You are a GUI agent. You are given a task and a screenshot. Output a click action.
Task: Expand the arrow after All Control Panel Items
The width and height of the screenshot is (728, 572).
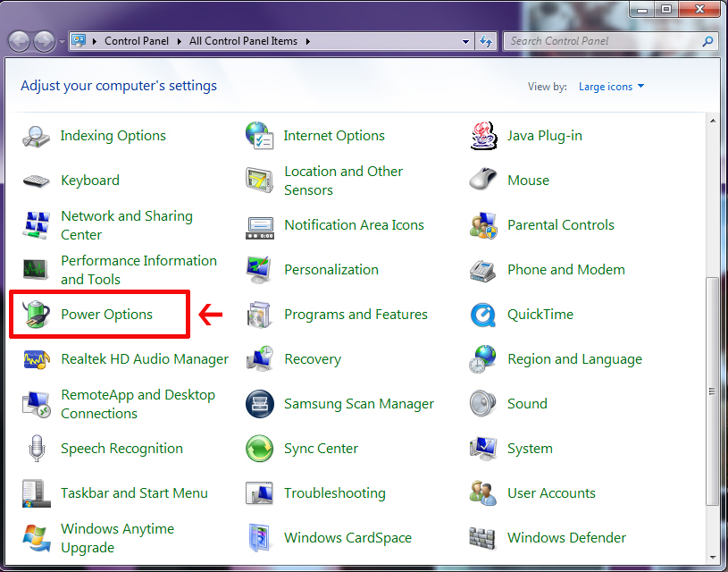308,41
